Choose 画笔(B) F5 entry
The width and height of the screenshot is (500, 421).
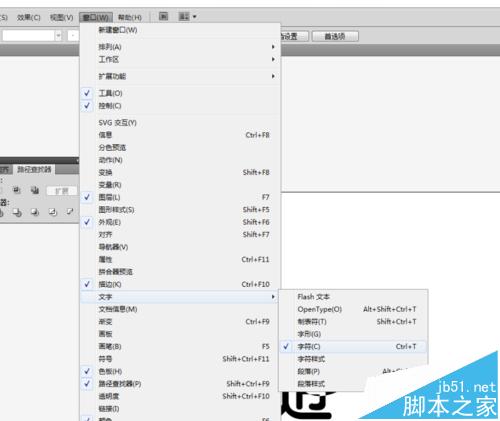[180, 347]
